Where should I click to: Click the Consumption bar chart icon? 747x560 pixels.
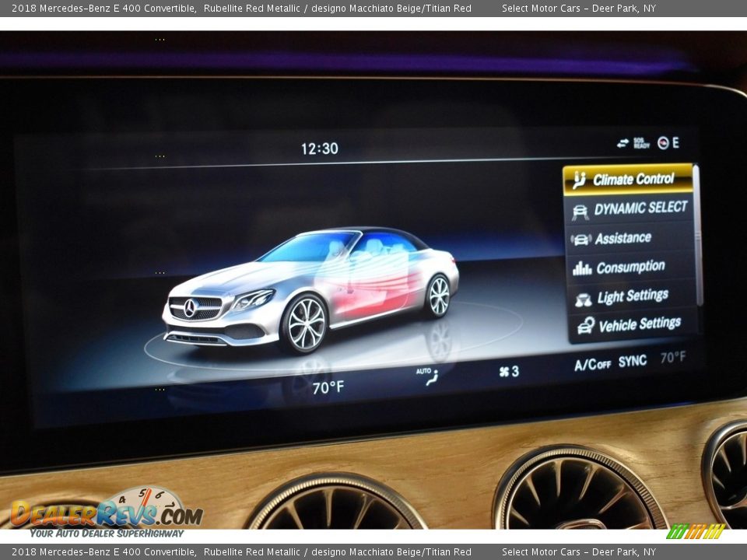pyautogui.click(x=582, y=268)
